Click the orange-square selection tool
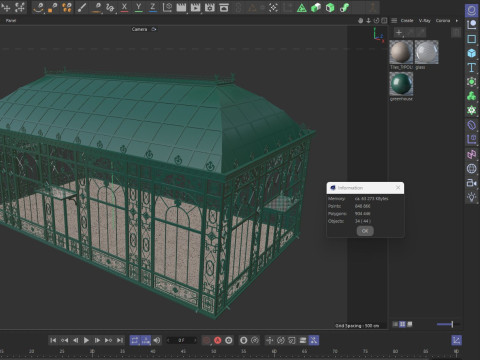The image size is (480, 360). click(53, 7)
